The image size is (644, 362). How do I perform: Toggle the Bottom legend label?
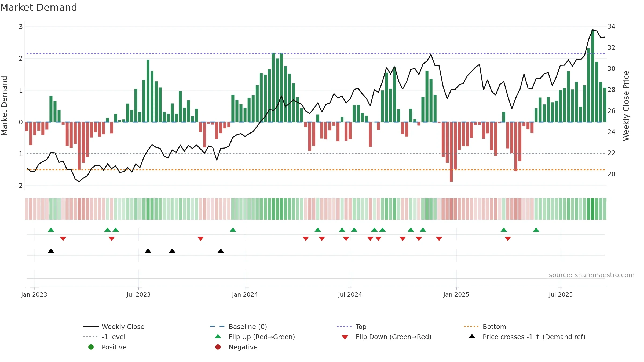(x=494, y=327)
